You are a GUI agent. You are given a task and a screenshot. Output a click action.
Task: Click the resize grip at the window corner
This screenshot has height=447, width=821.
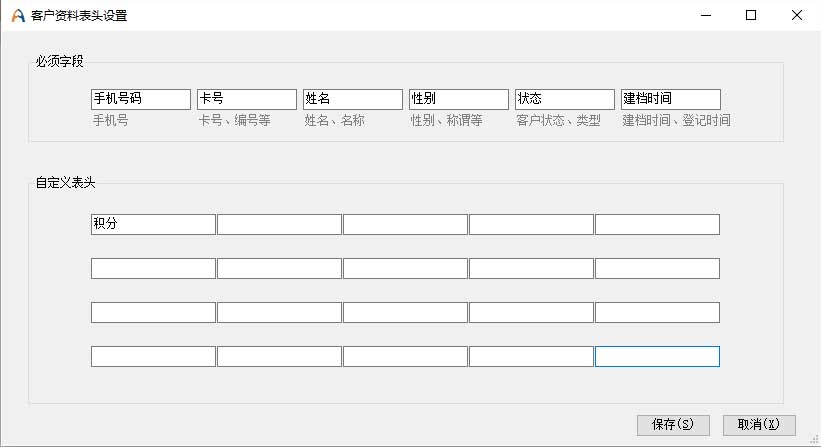814,440
